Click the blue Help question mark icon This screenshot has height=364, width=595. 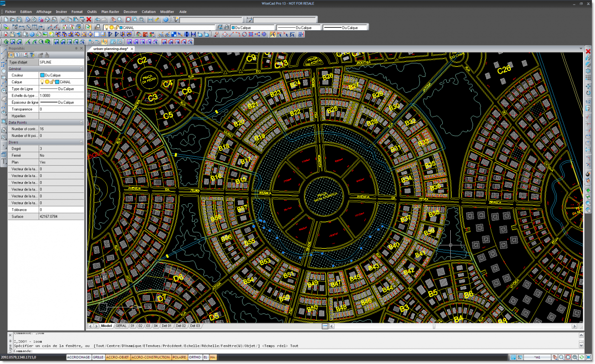click(166, 19)
